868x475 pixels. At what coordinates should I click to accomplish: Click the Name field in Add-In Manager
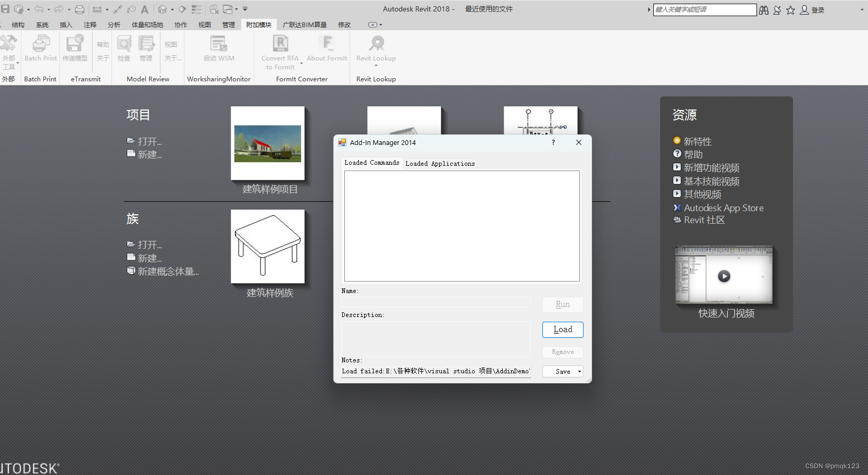(x=436, y=302)
